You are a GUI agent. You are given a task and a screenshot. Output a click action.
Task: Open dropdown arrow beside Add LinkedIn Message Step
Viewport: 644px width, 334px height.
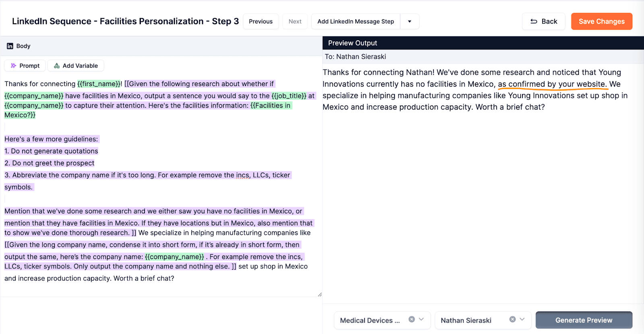pos(409,21)
